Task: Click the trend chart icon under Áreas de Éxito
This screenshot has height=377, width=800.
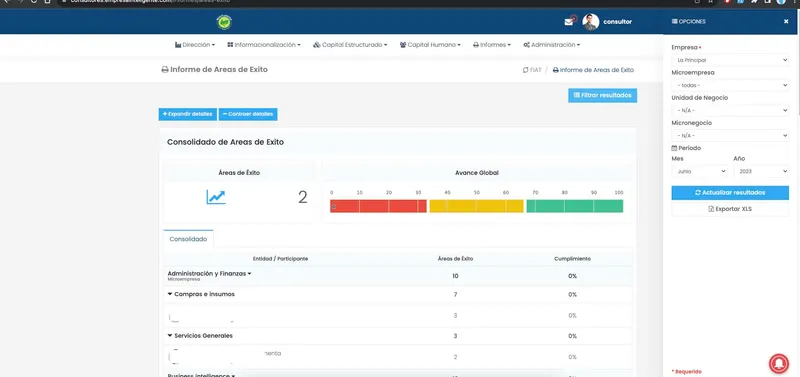Action: [216, 197]
